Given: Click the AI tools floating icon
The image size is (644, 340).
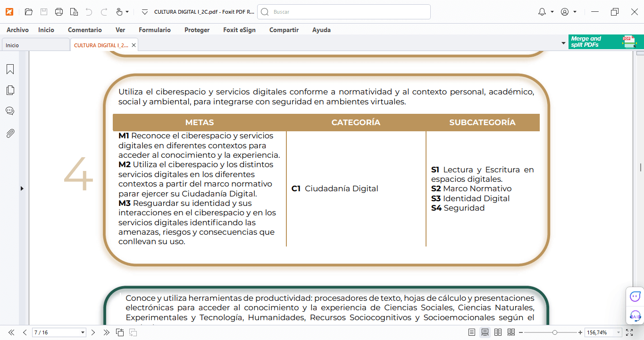Looking at the screenshot, I should point(635,315).
